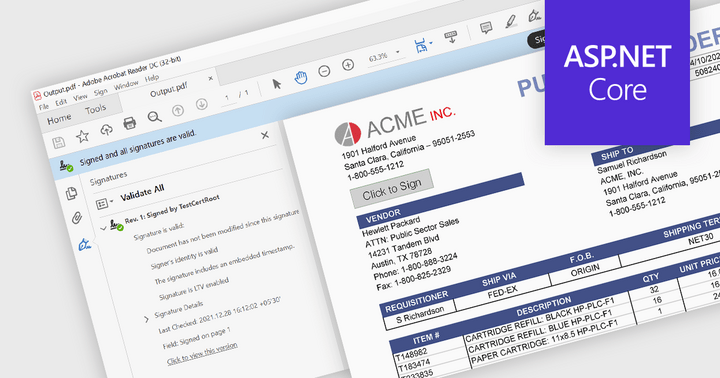Select the Highlight text pen tool
Image resolution: width=720 pixels, height=378 pixels.
click(510, 21)
